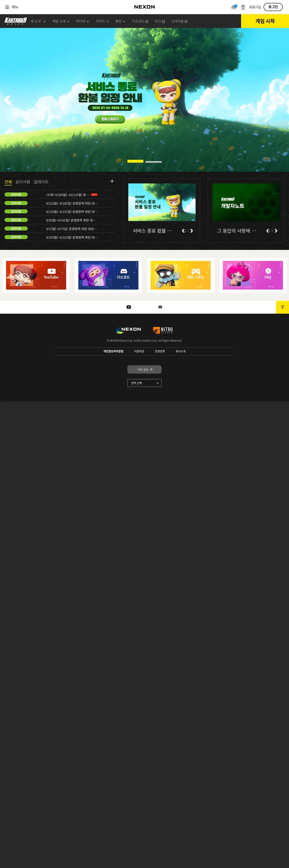The width and height of the screenshot is (289, 868).
Task: Open the 개인정보처리방침 footer link
Action: (113, 352)
